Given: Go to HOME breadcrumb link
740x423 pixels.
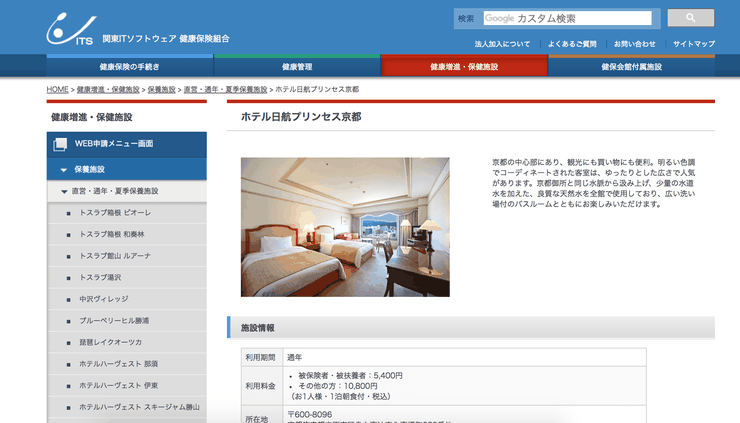Looking at the screenshot, I should pyautogui.click(x=58, y=89).
